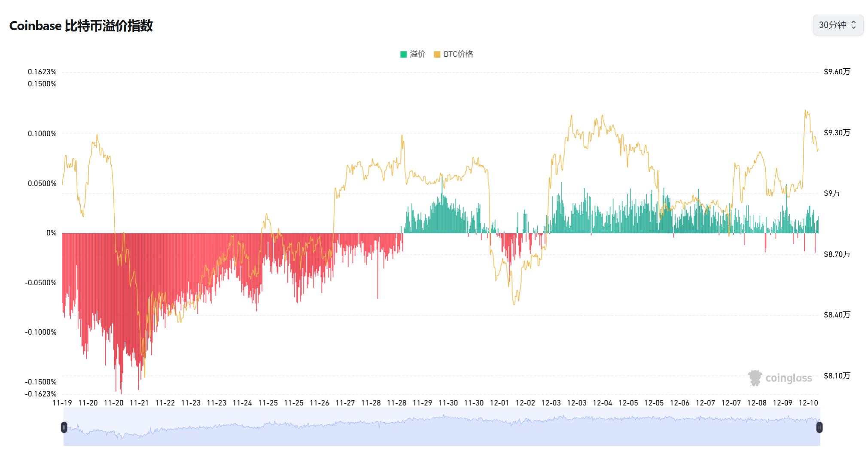868x451 pixels.
Task: Grab the left range slider handle
Action: click(64, 427)
